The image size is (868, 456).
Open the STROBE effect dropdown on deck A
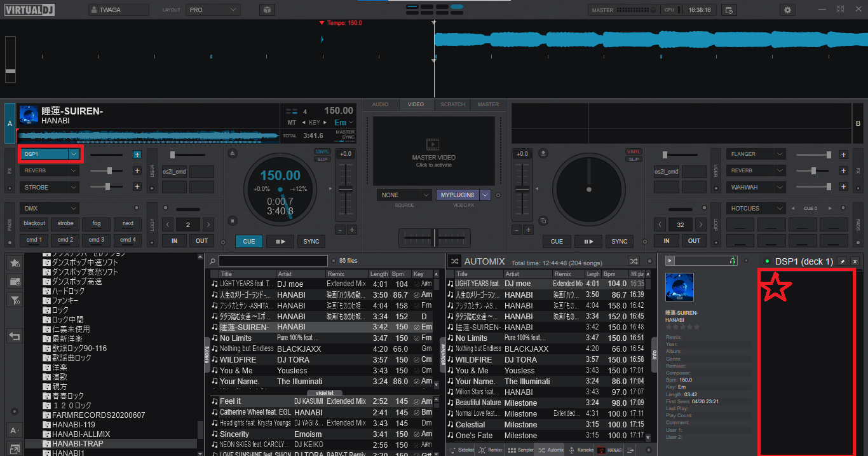74,188
